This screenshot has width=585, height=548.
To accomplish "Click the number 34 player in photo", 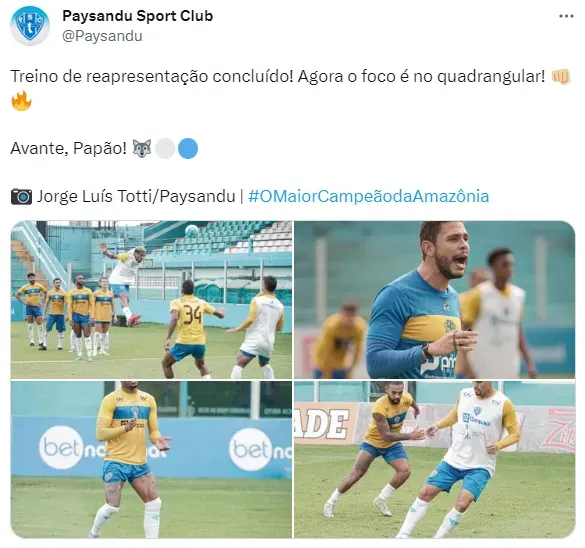I will [190, 328].
